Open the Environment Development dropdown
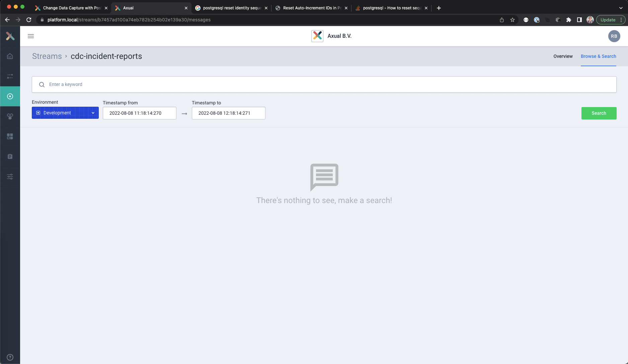Screen dimensions: 628x364 click(65, 113)
